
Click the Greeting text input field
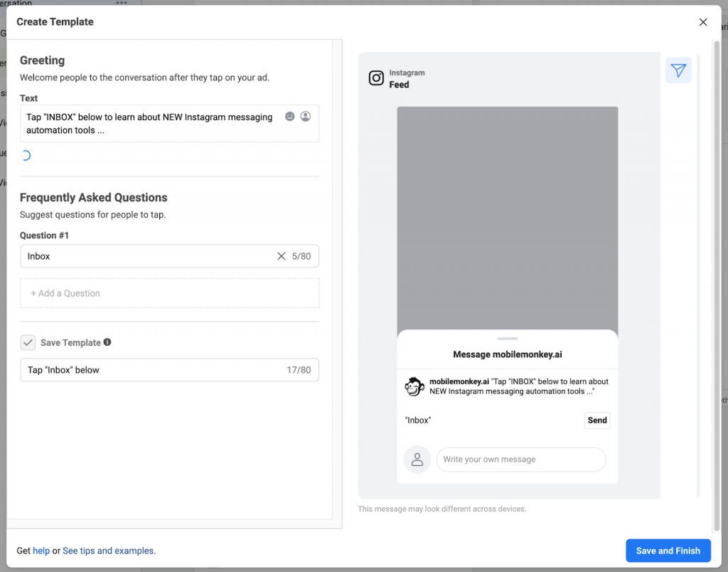[169, 124]
